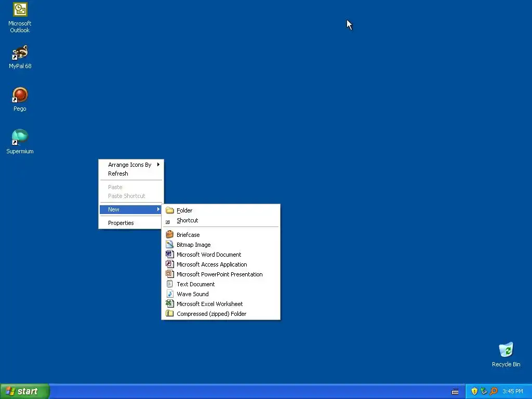
Task: Create a new Shortcut
Action: click(x=221, y=220)
